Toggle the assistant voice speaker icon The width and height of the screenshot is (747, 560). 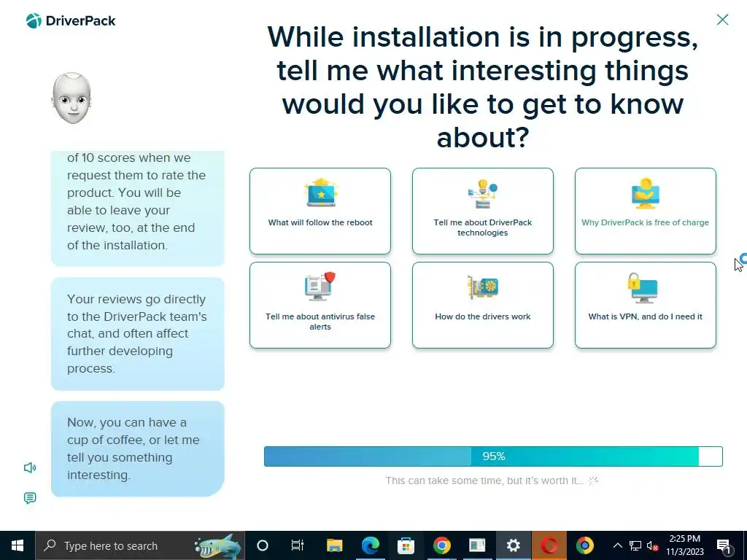tap(30, 467)
